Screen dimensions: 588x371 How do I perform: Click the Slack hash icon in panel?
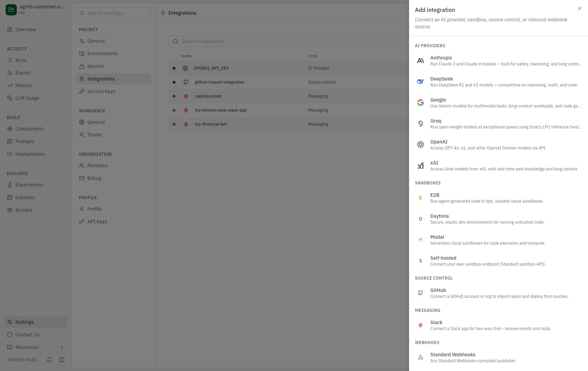click(x=421, y=325)
